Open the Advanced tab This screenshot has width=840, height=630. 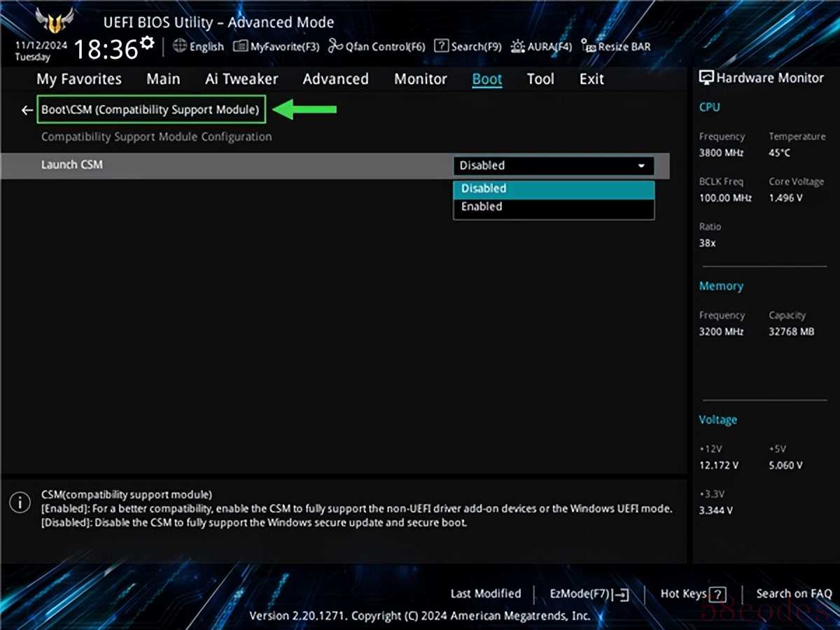pos(335,79)
